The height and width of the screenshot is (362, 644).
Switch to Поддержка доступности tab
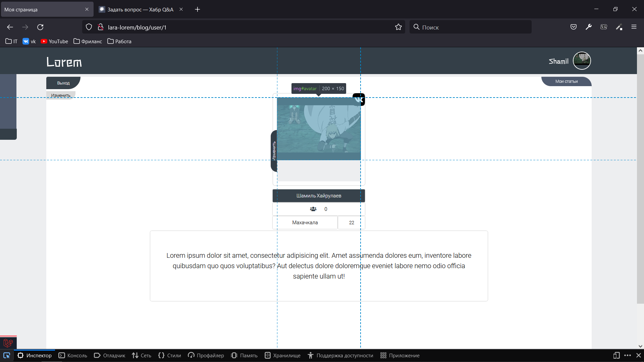(x=340, y=356)
